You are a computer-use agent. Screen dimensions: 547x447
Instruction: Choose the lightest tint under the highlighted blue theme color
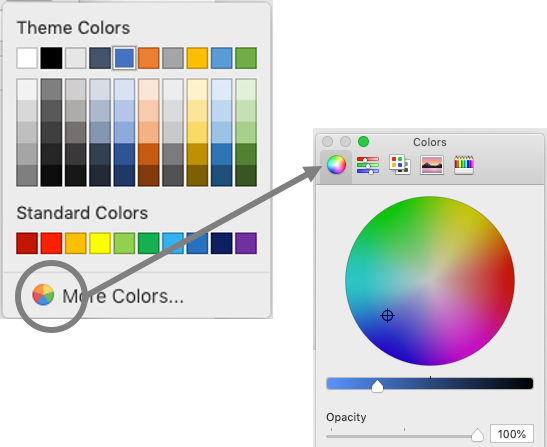(124, 90)
